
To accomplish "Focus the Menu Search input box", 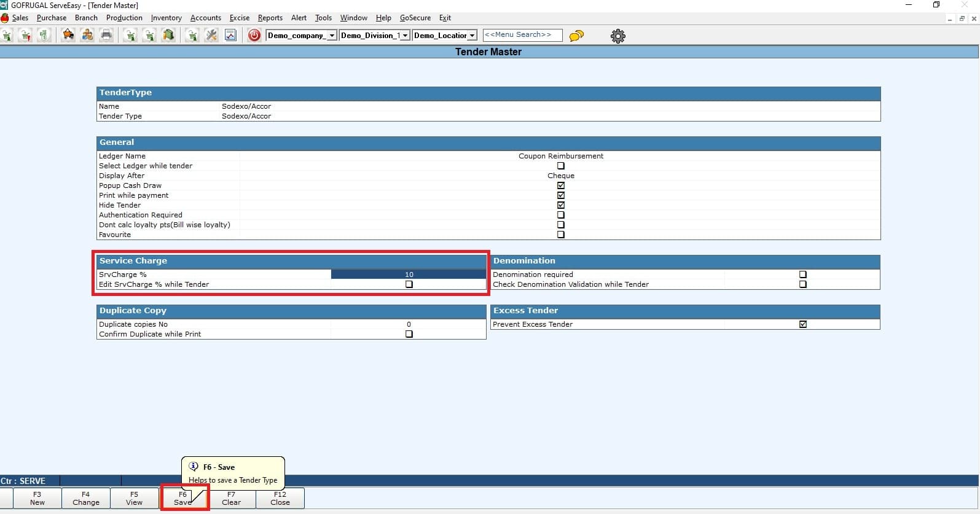I will [522, 35].
